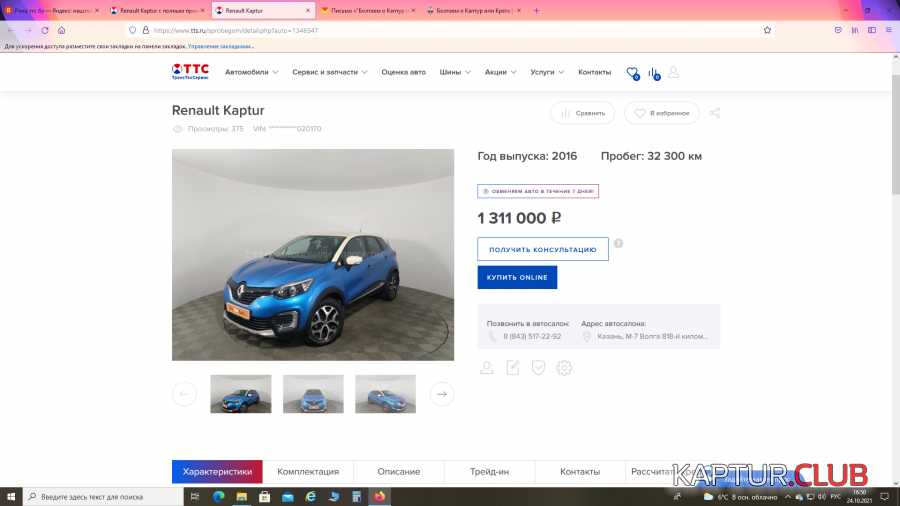Click the question mark help icon
Image resolution: width=900 pixels, height=506 pixels.
click(x=618, y=243)
